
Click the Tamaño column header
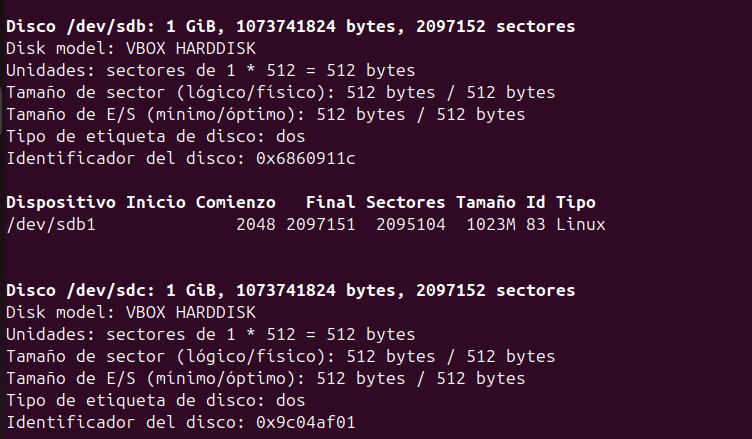tap(485, 203)
